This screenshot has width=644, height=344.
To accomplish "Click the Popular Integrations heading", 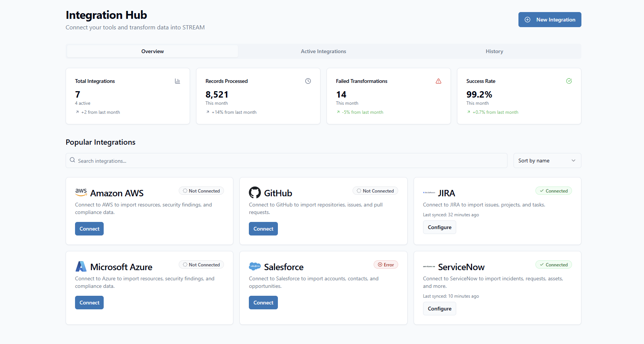I will [101, 142].
